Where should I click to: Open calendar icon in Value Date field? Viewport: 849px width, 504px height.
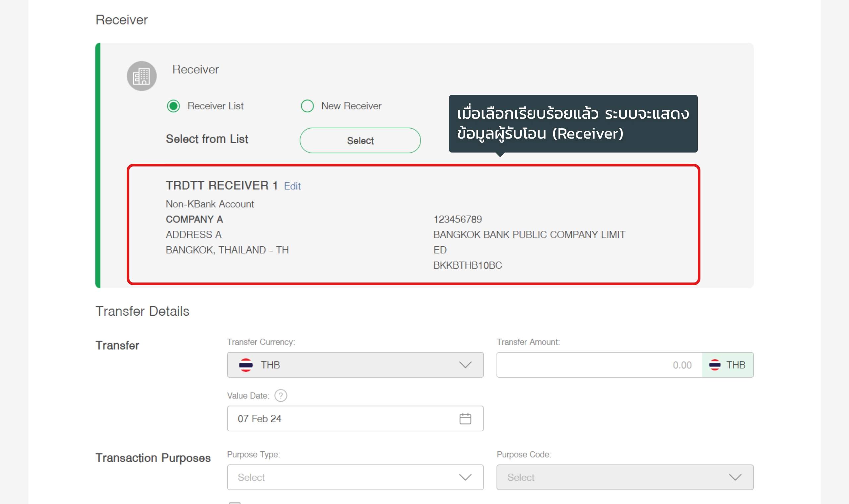click(x=465, y=419)
